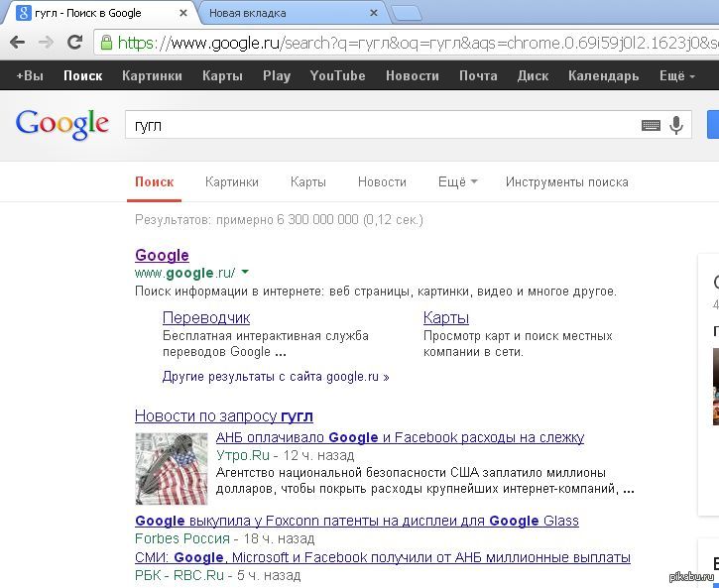Screen dimensions: 719x588
Task: Open the 'Google' result title link
Action: click(162, 255)
